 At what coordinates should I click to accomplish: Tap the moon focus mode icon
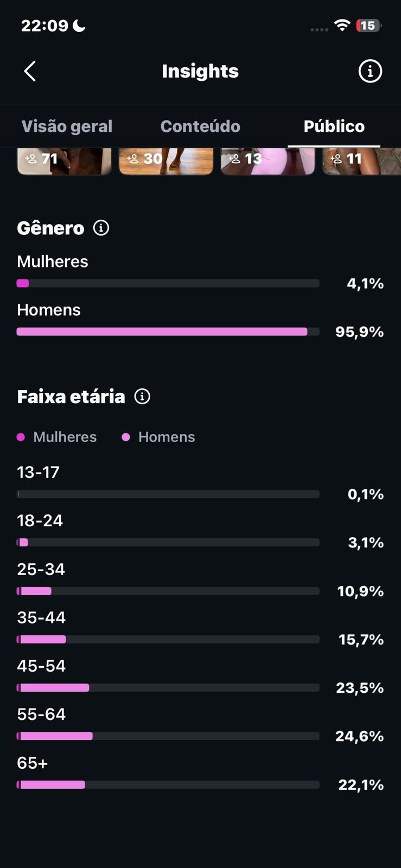(79, 25)
